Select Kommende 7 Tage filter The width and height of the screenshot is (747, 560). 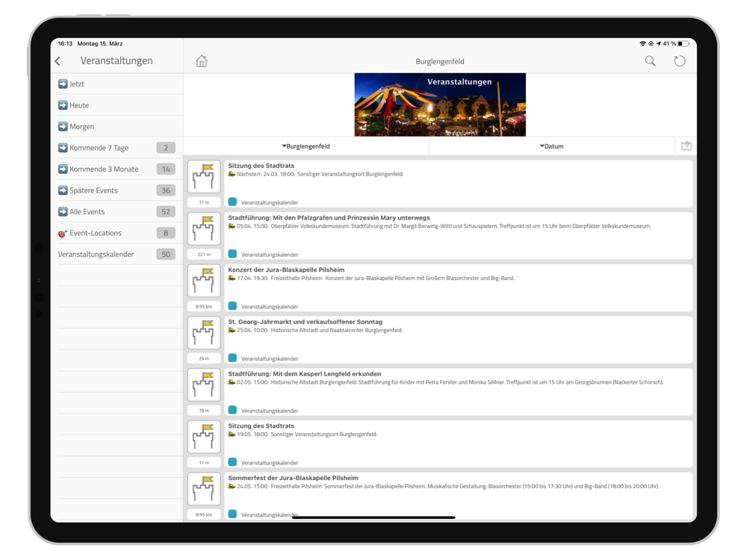click(x=117, y=148)
